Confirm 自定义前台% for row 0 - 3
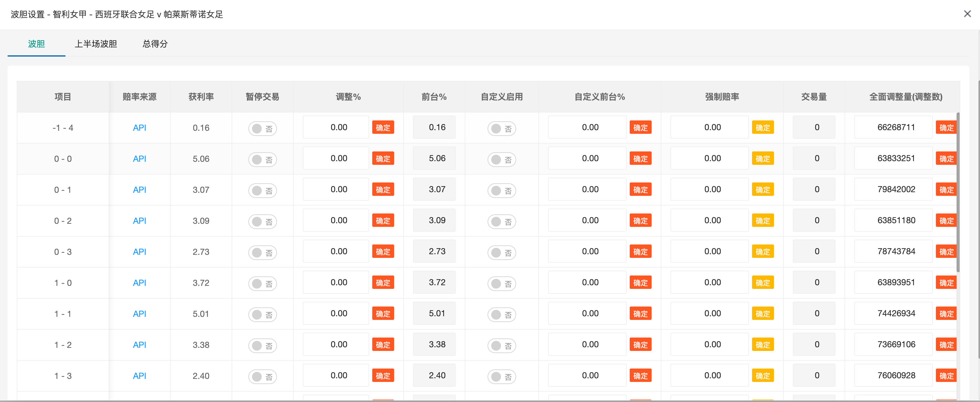This screenshot has height=402, width=980. point(640,251)
